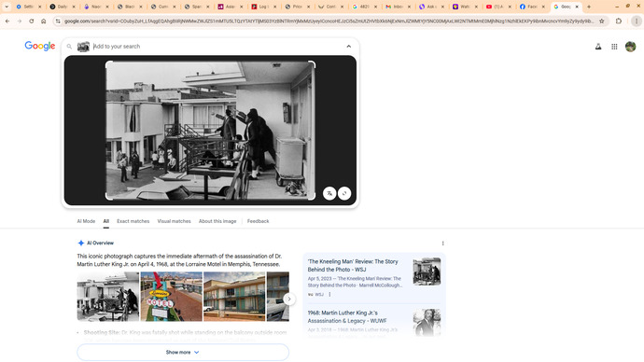This screenshot has width=644, height=362.
Task: Close the Settings browser tab
Action: [x=40, y=7]
